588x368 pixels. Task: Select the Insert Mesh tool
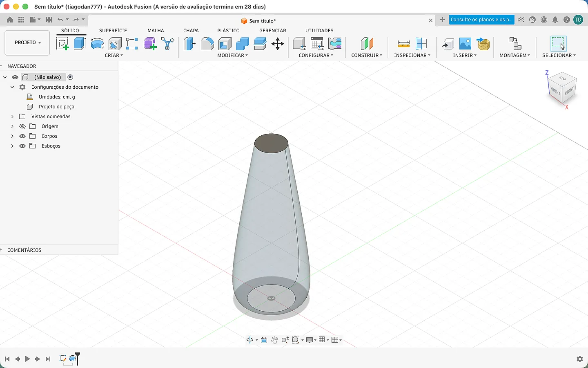click(x=483, y=43)
